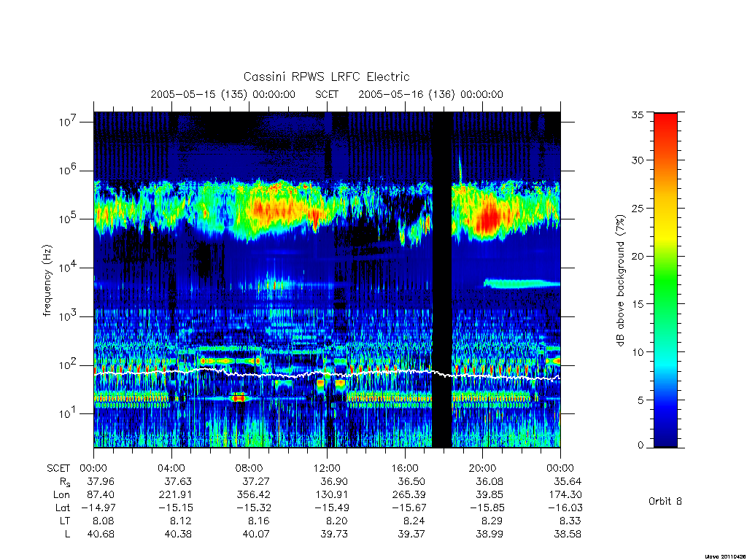
Task: Click the 10^1 frequency tick label
Action: [x=66, y=413]
